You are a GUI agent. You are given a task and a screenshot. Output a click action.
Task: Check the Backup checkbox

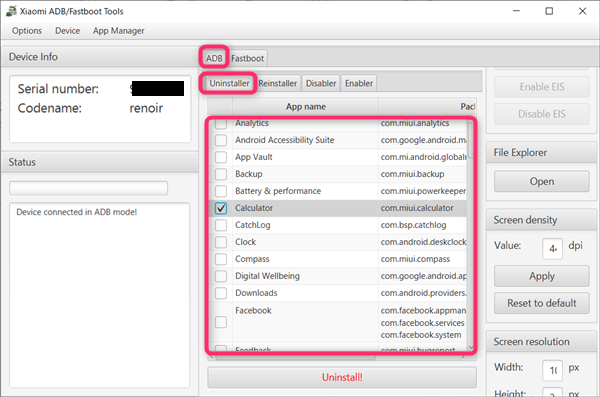[221, 174]
